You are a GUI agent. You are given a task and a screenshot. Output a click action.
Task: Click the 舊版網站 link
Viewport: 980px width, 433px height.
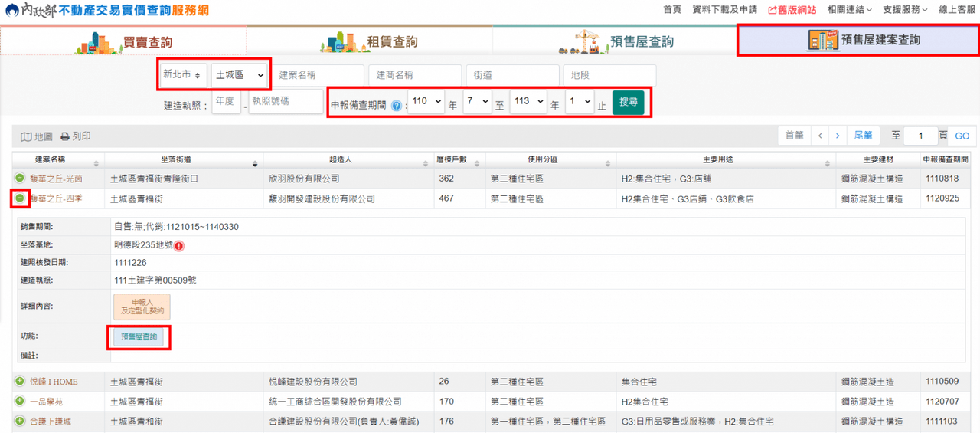coord(792,10)
